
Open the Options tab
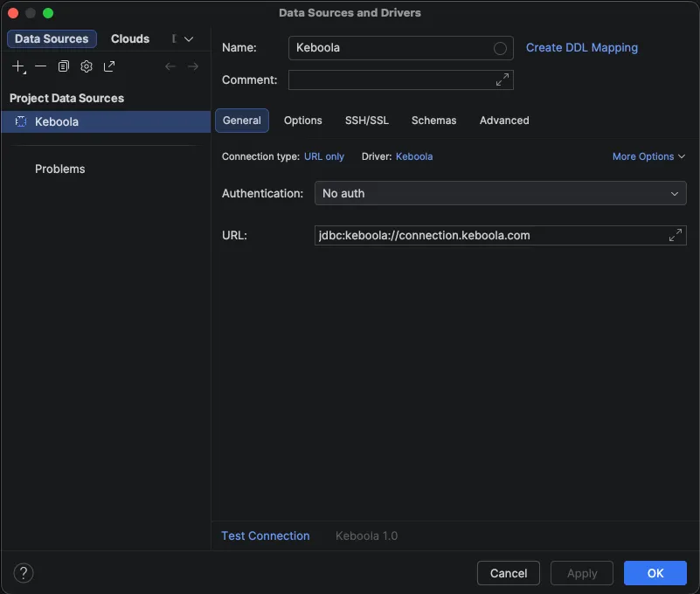click(302, 121)
